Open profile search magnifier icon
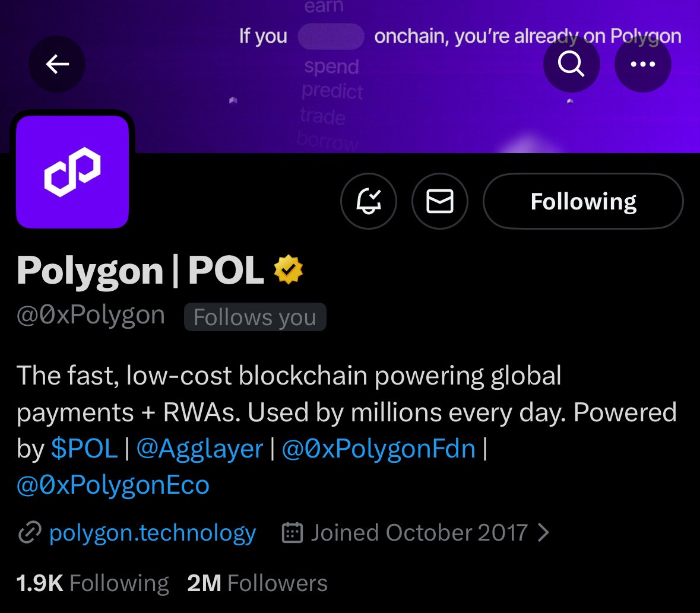Screen dimensions: 700x613 571,64
